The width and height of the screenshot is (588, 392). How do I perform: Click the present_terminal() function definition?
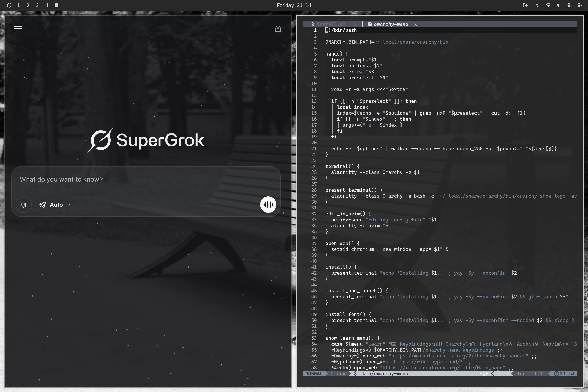[354, 190]
